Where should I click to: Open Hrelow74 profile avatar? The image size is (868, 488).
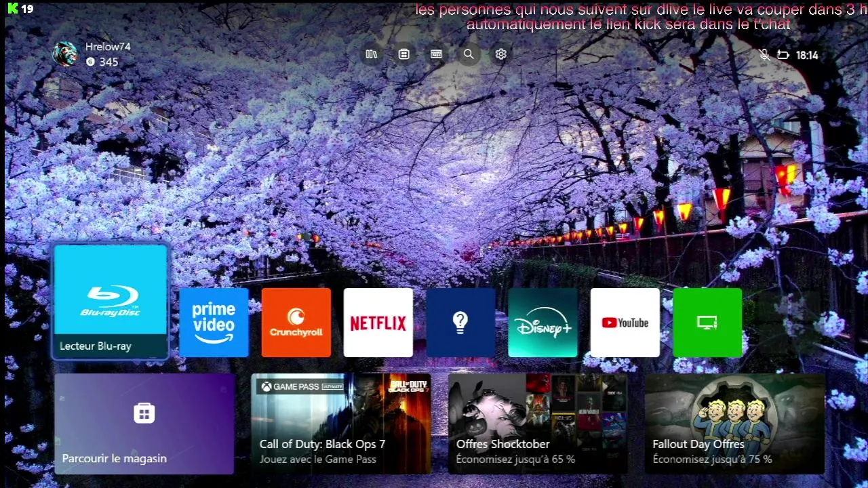(x=66, y=54)
